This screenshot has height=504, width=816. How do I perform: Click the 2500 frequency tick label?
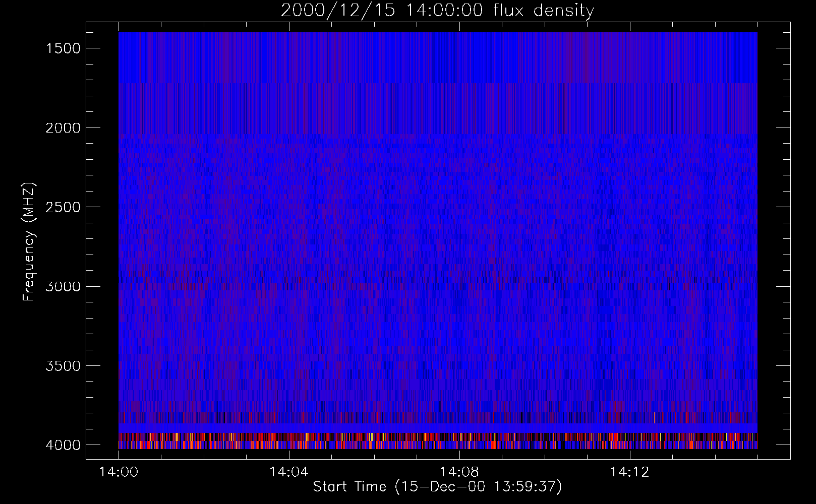[x=63, y=207]
